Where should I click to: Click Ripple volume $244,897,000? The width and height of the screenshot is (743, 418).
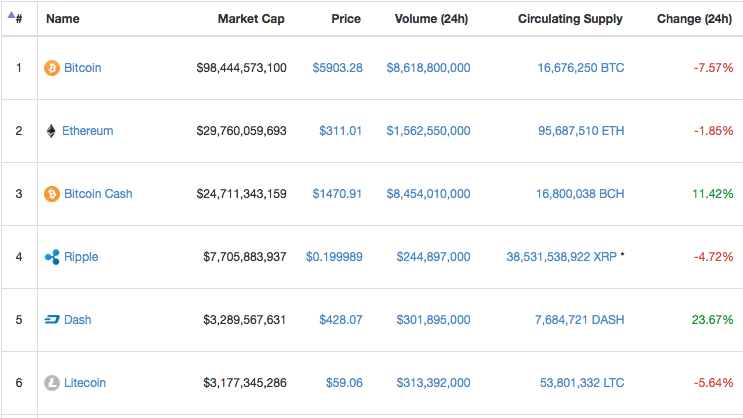pyautogui.click(x=434, y=257)
